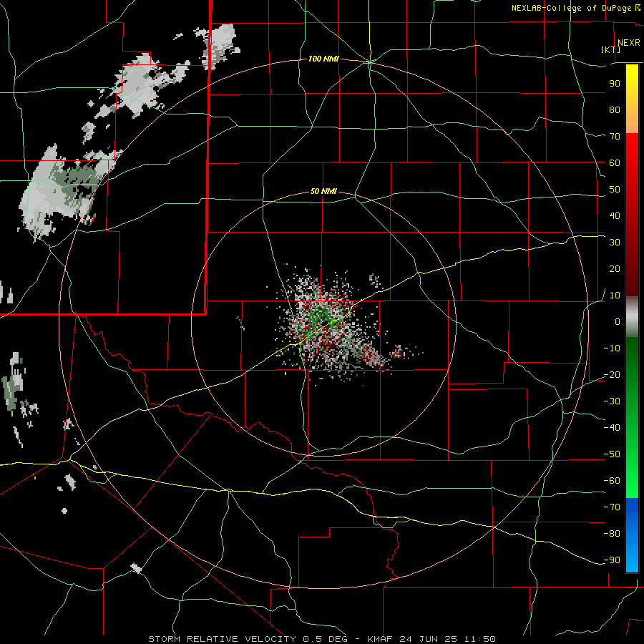
Task: Click the 90 value on velocity scale
Action: click(x=615, y=84)
